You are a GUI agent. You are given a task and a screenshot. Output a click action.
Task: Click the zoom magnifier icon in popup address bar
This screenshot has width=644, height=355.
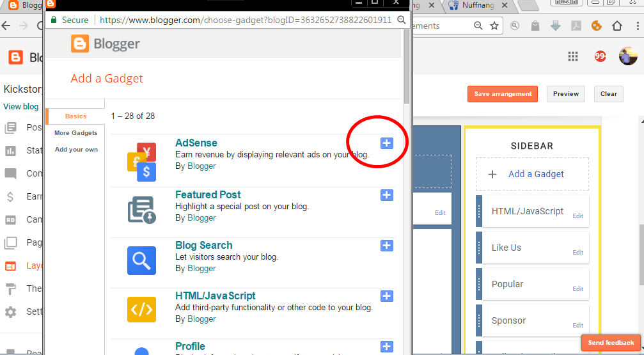401,20
